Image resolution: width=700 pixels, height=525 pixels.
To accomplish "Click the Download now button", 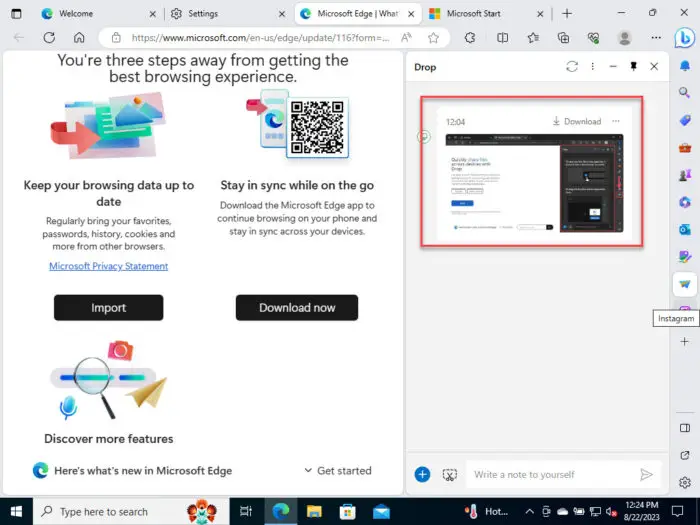I will tap(297, 308).
